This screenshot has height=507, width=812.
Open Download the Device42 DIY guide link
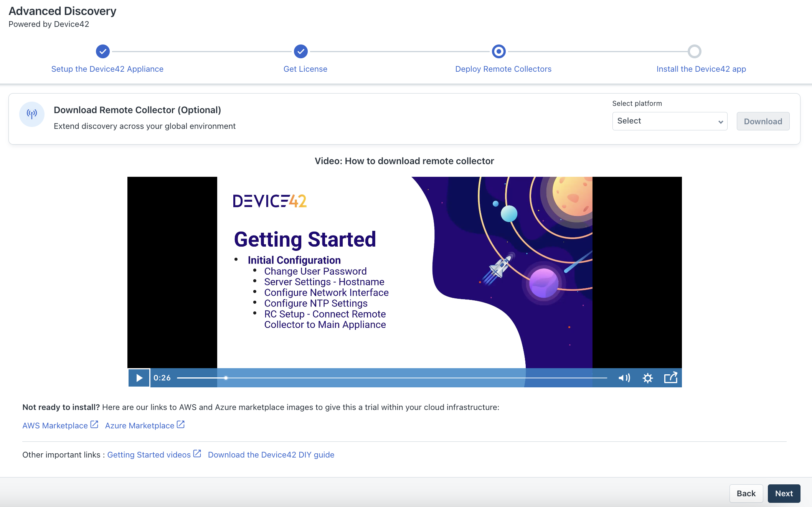tap(271, 455)
